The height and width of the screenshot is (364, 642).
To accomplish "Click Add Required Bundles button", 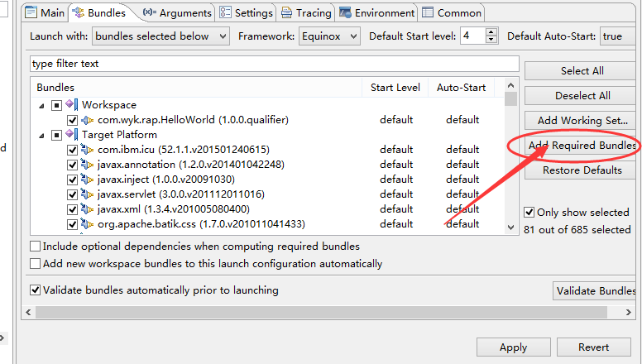I will [x=582, y=146].
